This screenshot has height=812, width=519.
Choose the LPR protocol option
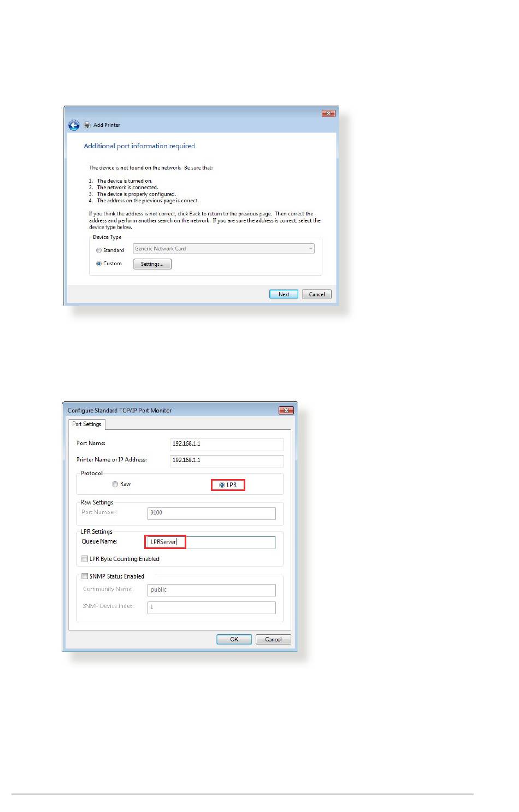222,485
